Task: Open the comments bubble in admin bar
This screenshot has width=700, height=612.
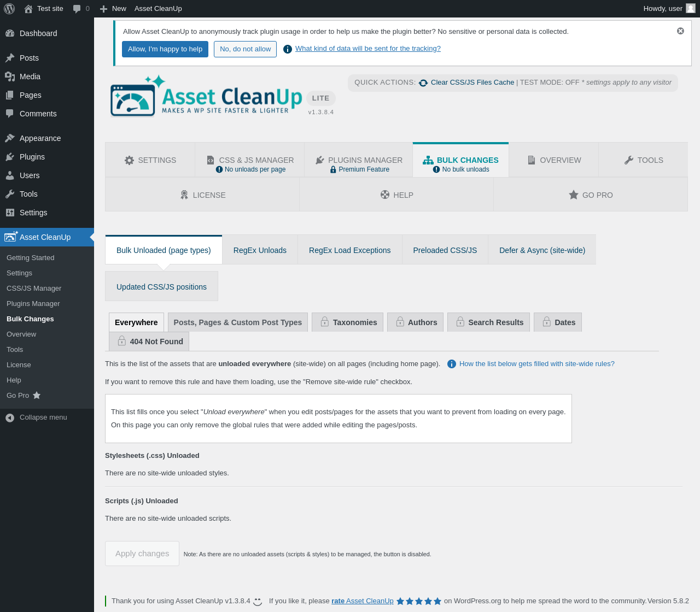Action: pos(81,9)
